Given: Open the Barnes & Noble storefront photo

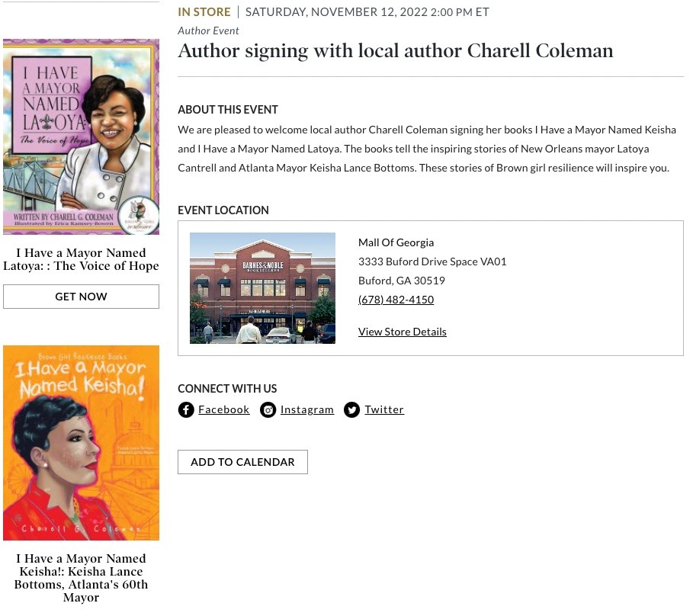Looking at the screenshot, I should click(262, 288).
